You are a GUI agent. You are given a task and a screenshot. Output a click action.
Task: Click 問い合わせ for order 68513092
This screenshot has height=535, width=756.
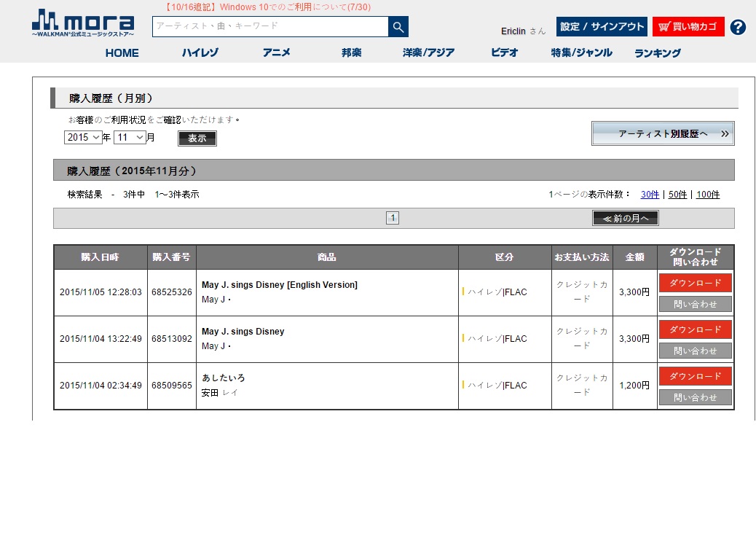pos(696,351)
